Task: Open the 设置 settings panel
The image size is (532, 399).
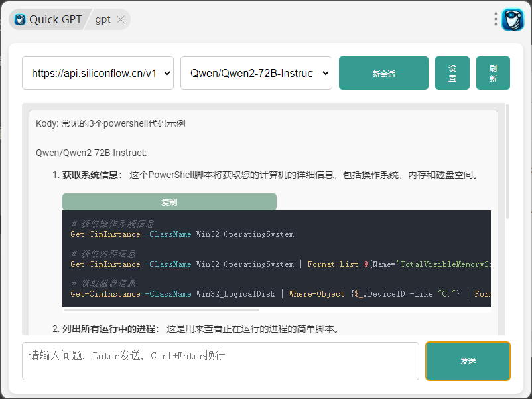Action: pos(452,73)
